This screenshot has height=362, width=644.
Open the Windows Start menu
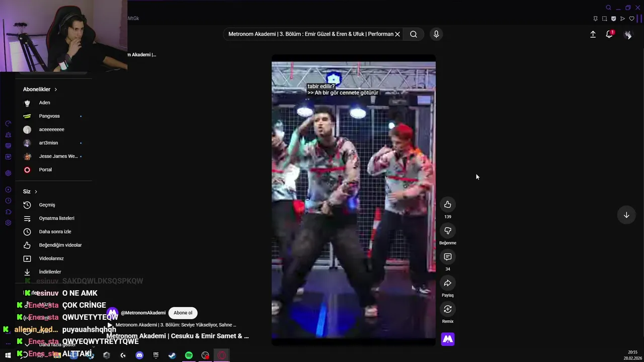click(8, 355)
